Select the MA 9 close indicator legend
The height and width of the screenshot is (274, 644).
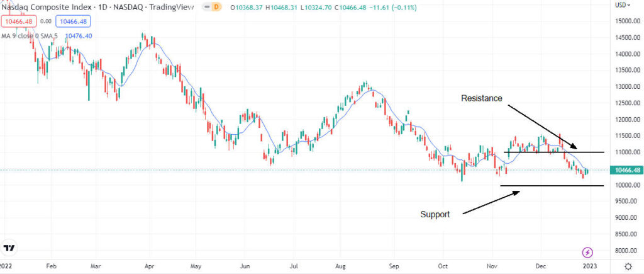[29, 36]
